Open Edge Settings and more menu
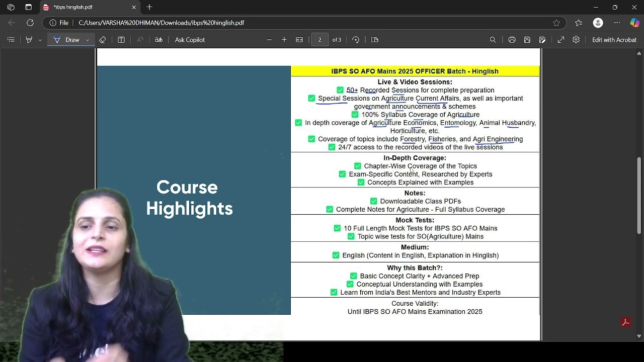644x362 pixels. coord(617,23)
